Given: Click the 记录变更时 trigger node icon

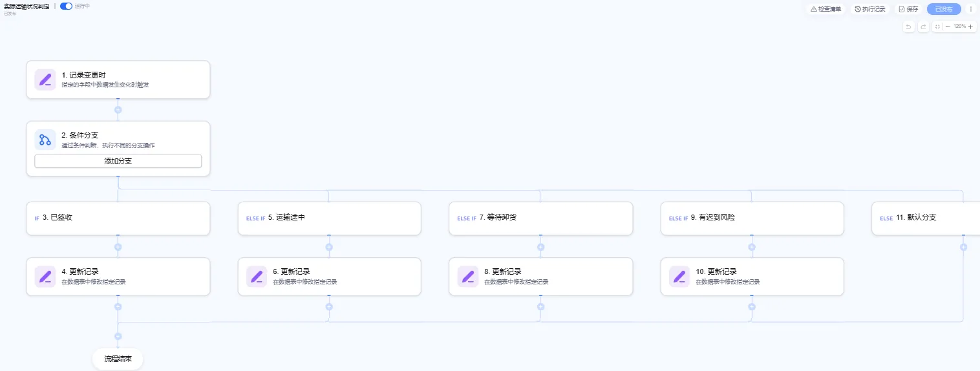Looking at the screenshot, I should click(x=45, y=79).
